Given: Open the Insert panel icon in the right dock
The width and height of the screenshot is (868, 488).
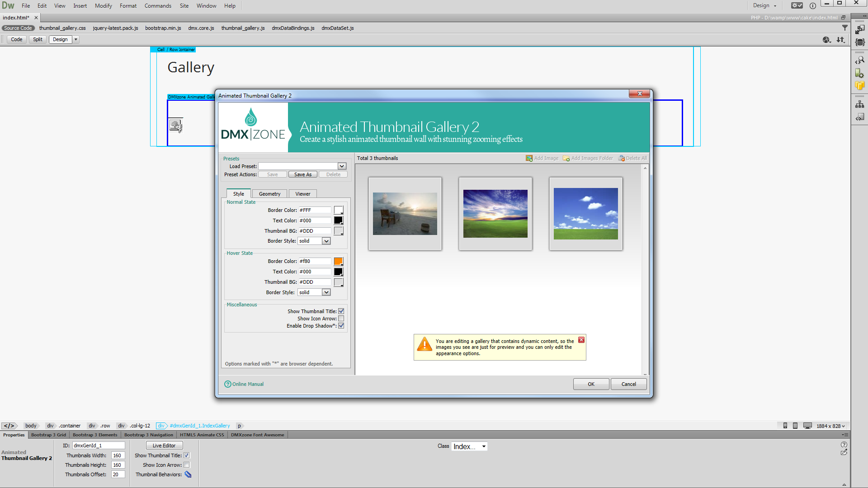Looking at the screenshot, I should 860,29.
